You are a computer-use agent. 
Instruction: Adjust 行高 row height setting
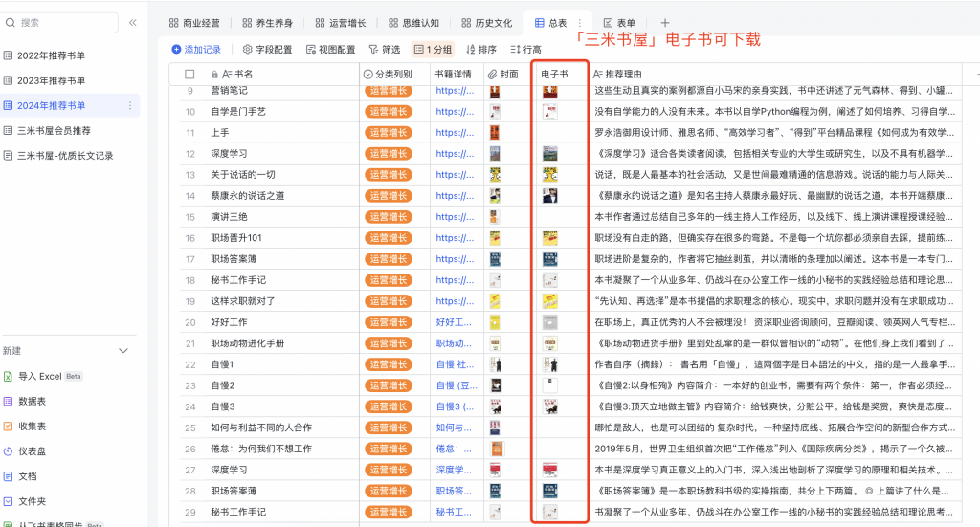(x=525, y=50)
